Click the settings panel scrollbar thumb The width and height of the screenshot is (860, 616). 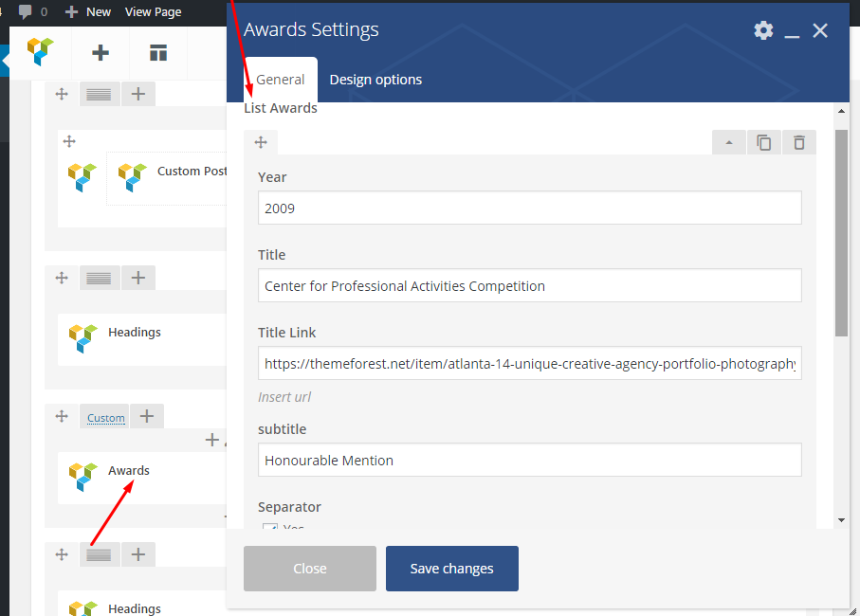[x=841, y=233]
